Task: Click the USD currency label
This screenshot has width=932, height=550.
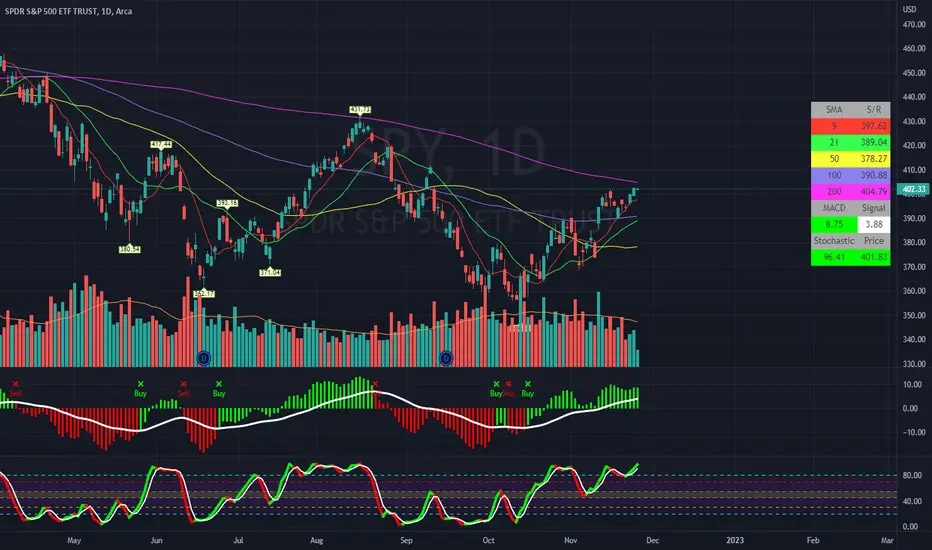Action: point(909,10)
